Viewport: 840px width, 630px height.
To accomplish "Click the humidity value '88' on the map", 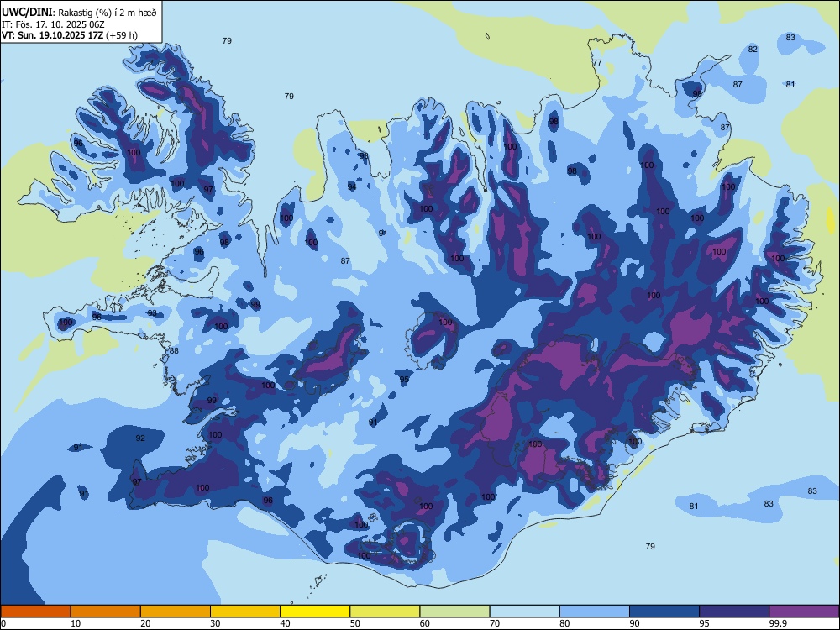I will (x=174, y=351).
